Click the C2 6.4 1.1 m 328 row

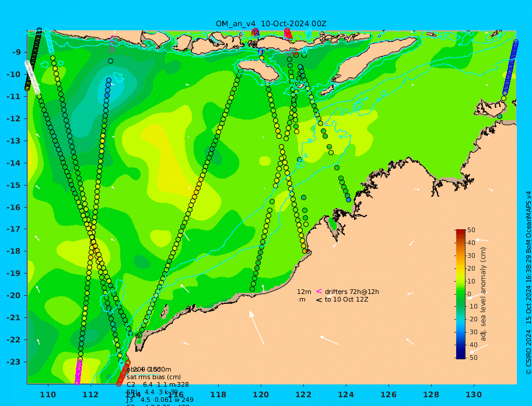(x=157, y=384)
